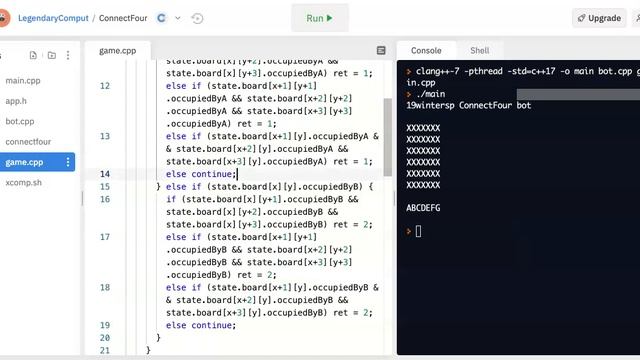Open app.h in the file list
The height and width of the screenshot is (360, 640).
[16, 101]
